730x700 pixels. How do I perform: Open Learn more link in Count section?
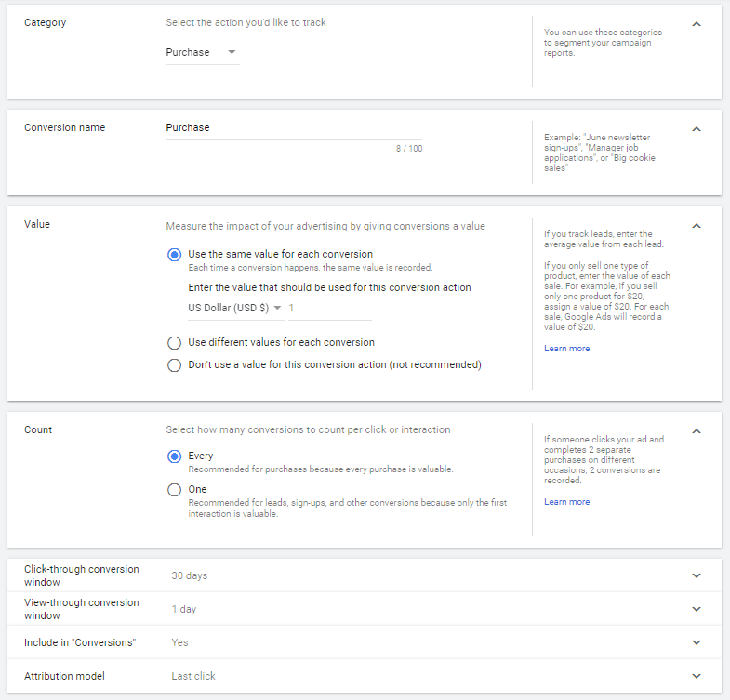566,502
